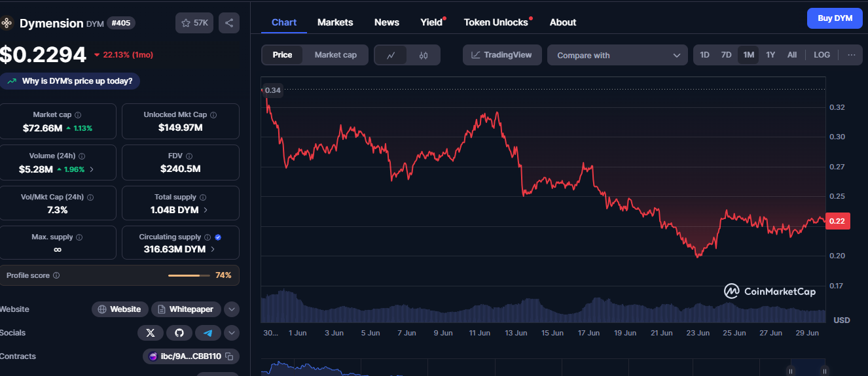Click the Buy DYM button
The height and width of the screenshot is (376, 868).
coord(835,18)
